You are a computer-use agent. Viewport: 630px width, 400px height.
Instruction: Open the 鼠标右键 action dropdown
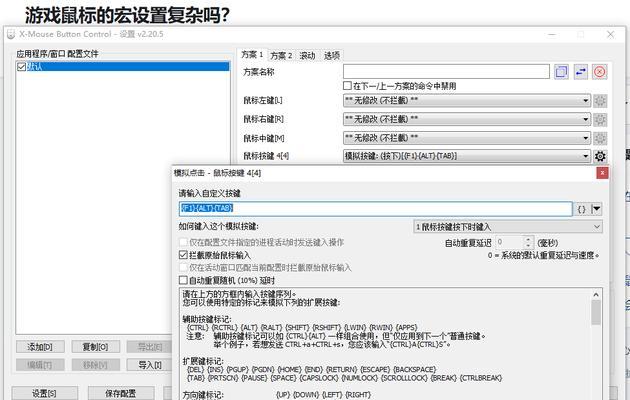467,119
